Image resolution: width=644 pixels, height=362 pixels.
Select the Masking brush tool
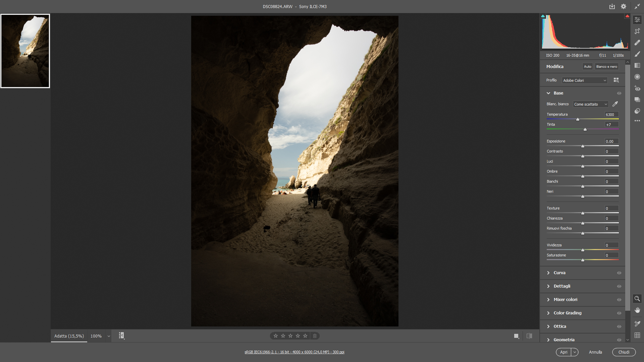[x=637, y=54]
